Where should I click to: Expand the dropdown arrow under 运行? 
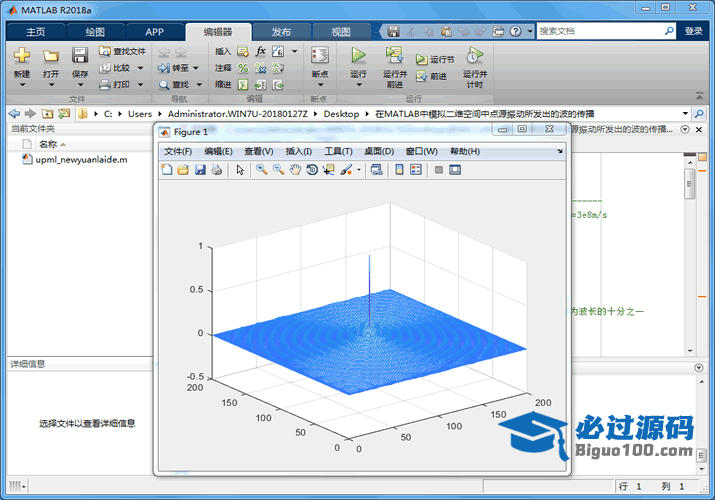(x=358, y=85)
